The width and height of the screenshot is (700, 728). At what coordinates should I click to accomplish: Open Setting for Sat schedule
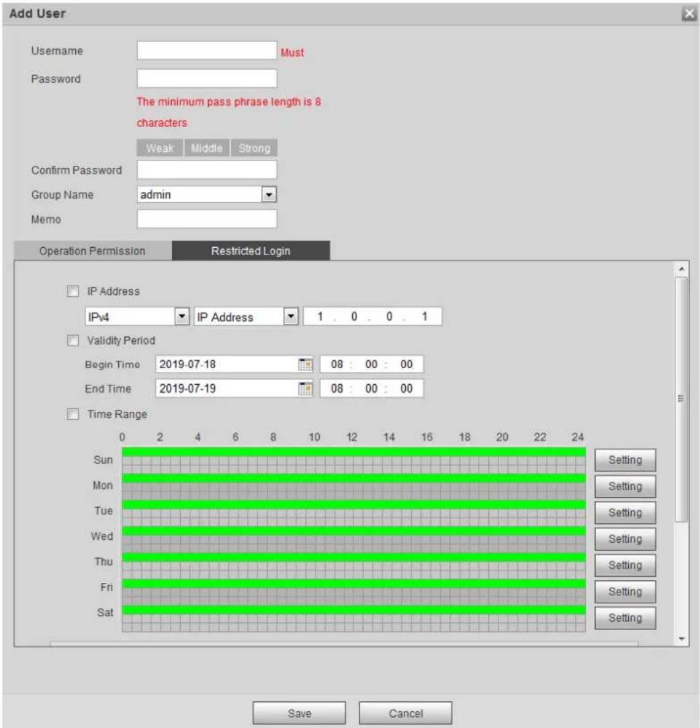tap(625, 618)
